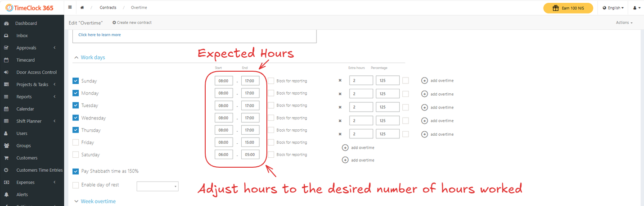Open the day of rest dropdown box
Image resolution: width=644 pixels, height=206 pixels.
point(157,186)
